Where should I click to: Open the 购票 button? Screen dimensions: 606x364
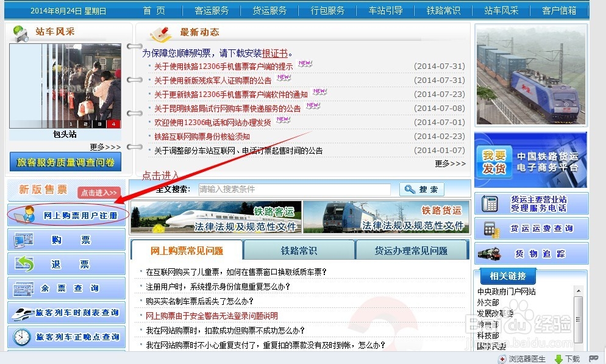coord(66,240)
